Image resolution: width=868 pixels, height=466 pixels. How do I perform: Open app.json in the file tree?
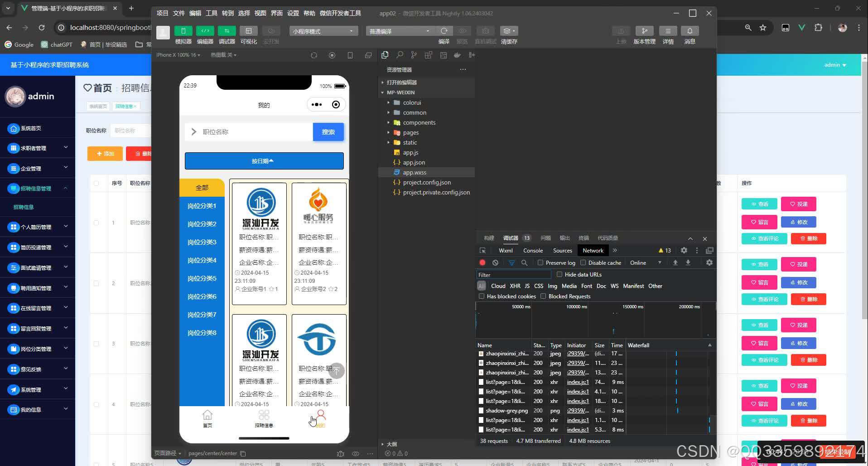click(414, 162)
